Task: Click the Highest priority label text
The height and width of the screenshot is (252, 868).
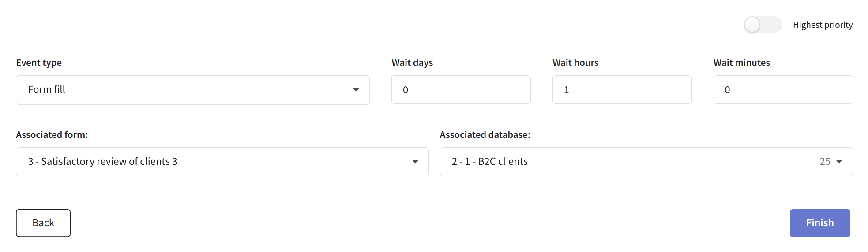Action: 823,25
